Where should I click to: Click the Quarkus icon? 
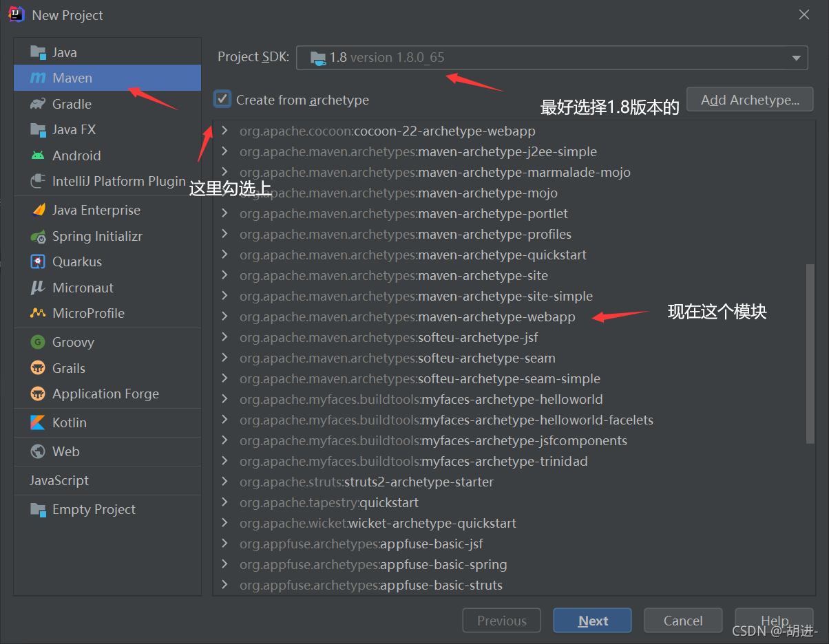[x=38, y=261]
